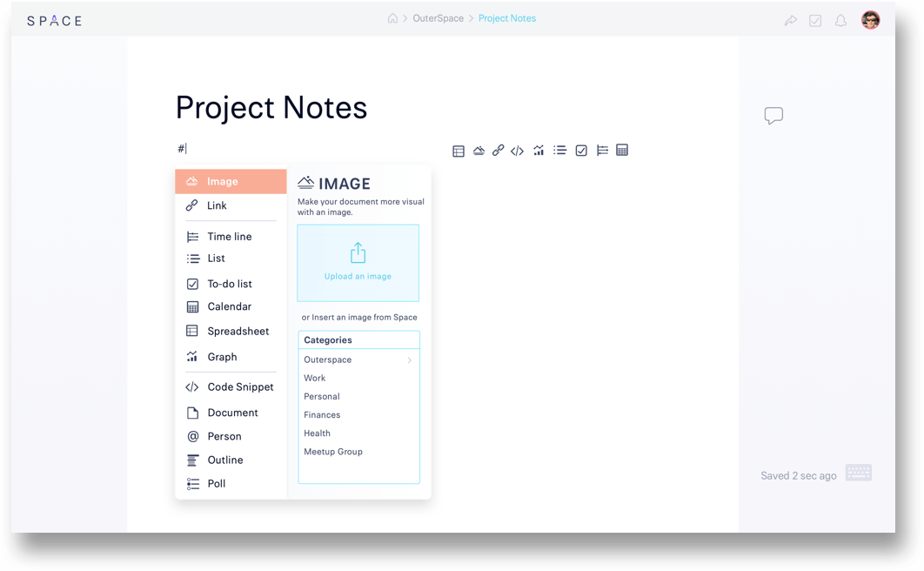Image resolution: width=924 pixels, height=571 pixels.
Task: Click the bulleted list icon in the insert toolbar
Action: click(559, 151)
